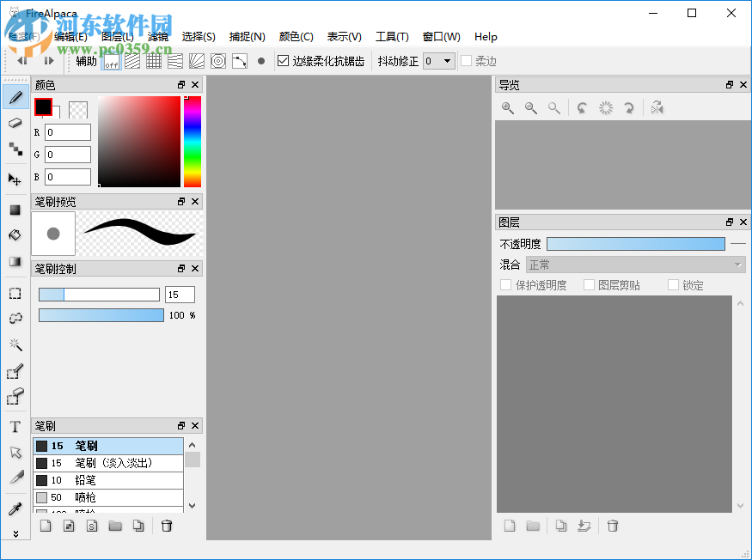Adjust the 不透明度 opacity slider
The image size is (752, 560).
point(636,244)
